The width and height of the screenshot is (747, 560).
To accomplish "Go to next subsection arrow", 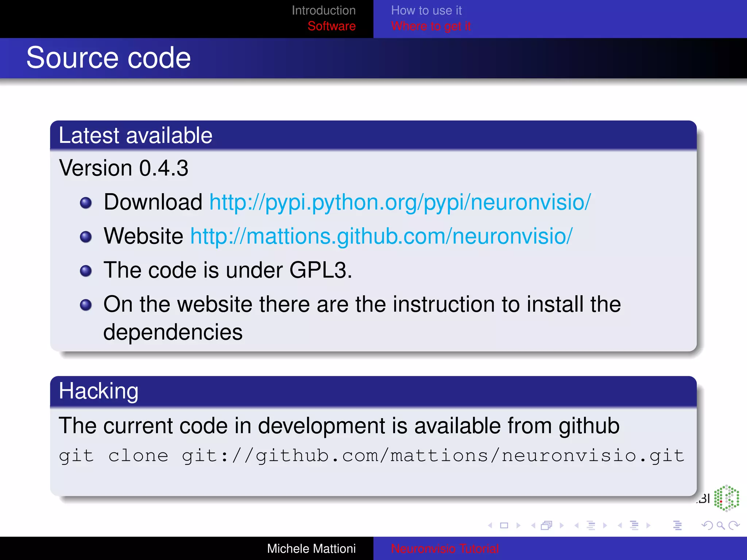I will pyautogui.click(x=605, y=525).
